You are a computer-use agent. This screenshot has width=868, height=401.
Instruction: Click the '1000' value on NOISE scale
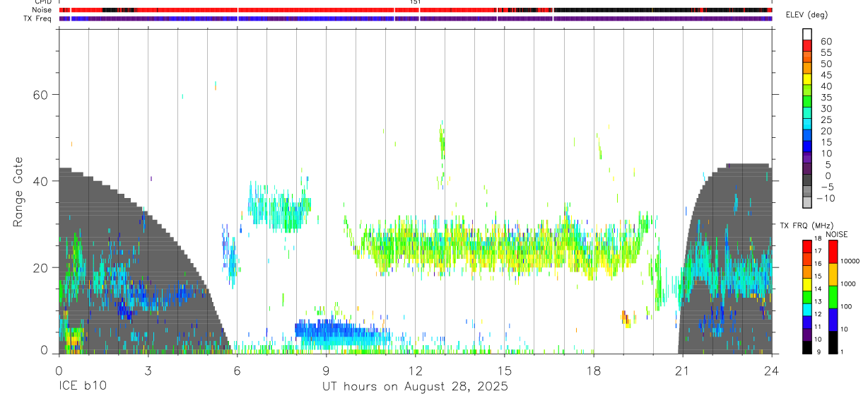pyautogui.click(x=848, y=284)
